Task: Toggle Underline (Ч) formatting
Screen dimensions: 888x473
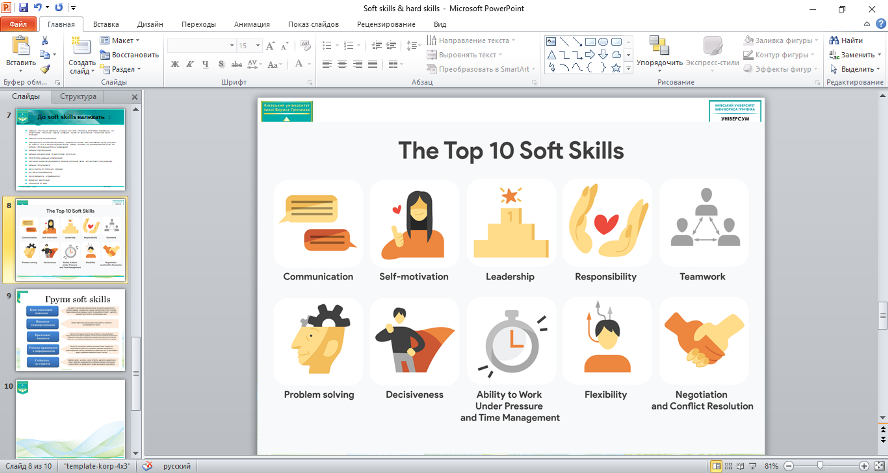Action: pos(205,64)
